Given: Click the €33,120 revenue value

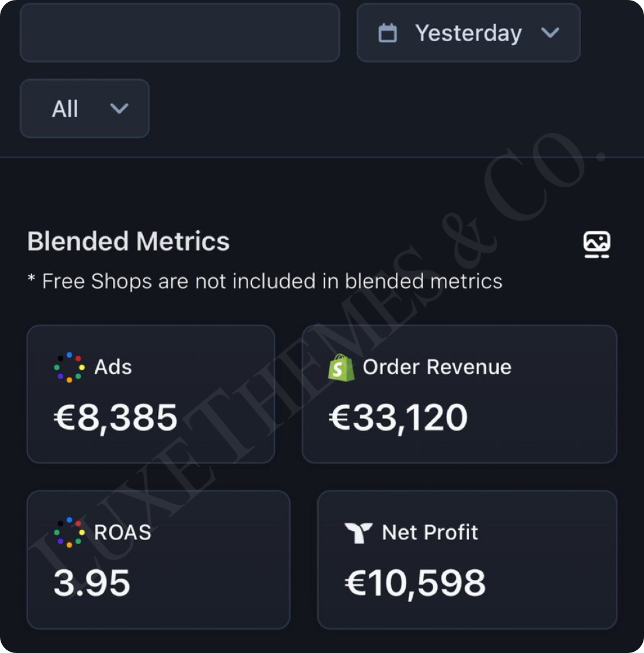Looking at the screenshot, I should tap(399, 418).
